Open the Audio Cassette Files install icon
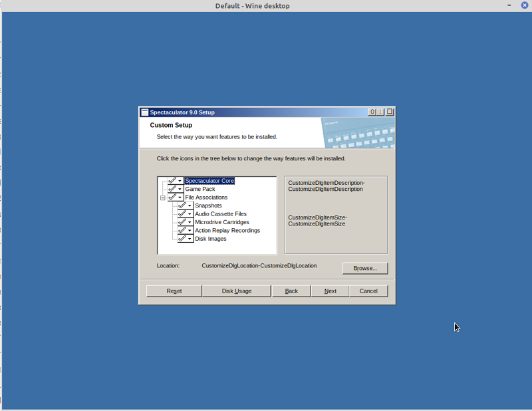 186,214
